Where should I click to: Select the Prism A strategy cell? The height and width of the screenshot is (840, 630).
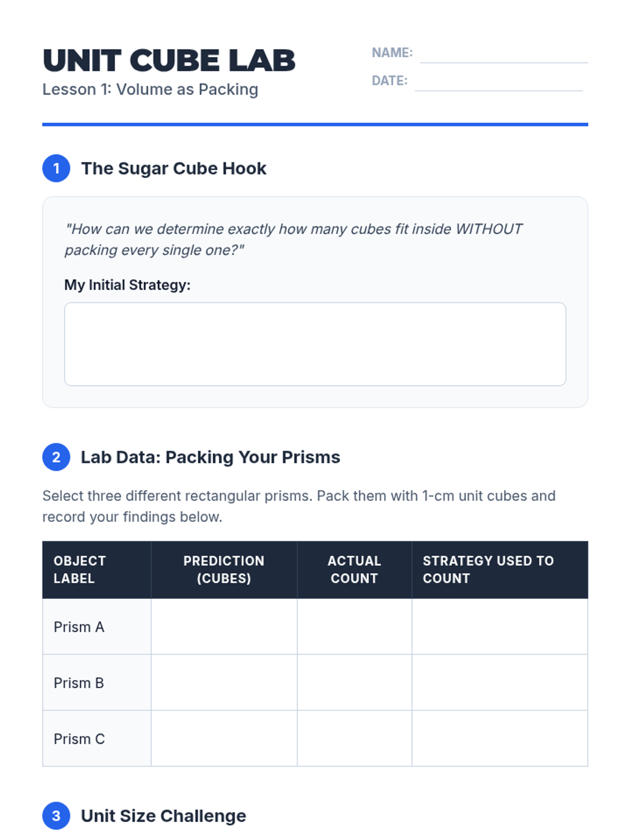(500, 627)
